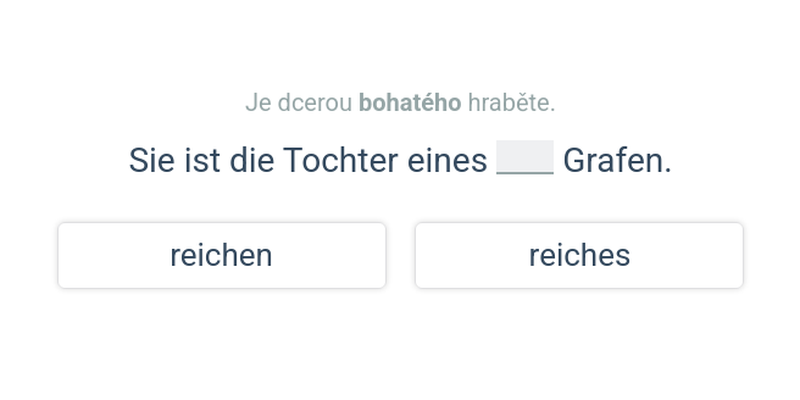Click the Czech word "hraběte"
This screenshot has width=800, height=400.
pos(510,103)
